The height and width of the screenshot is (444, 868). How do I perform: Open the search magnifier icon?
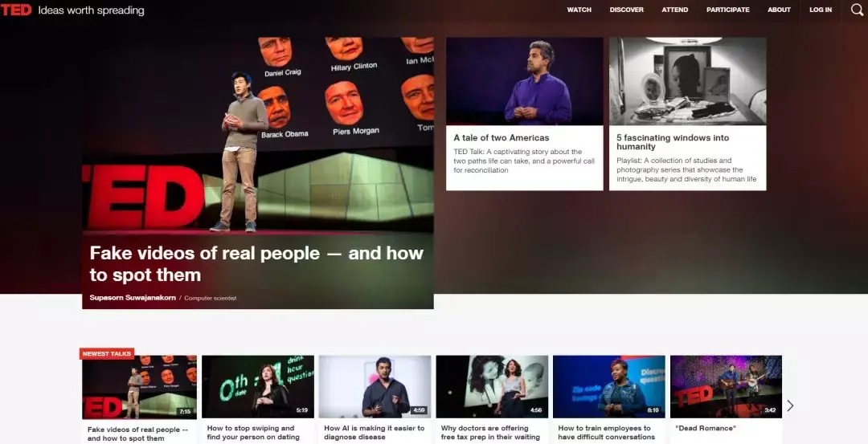click(x=857, y=10)
